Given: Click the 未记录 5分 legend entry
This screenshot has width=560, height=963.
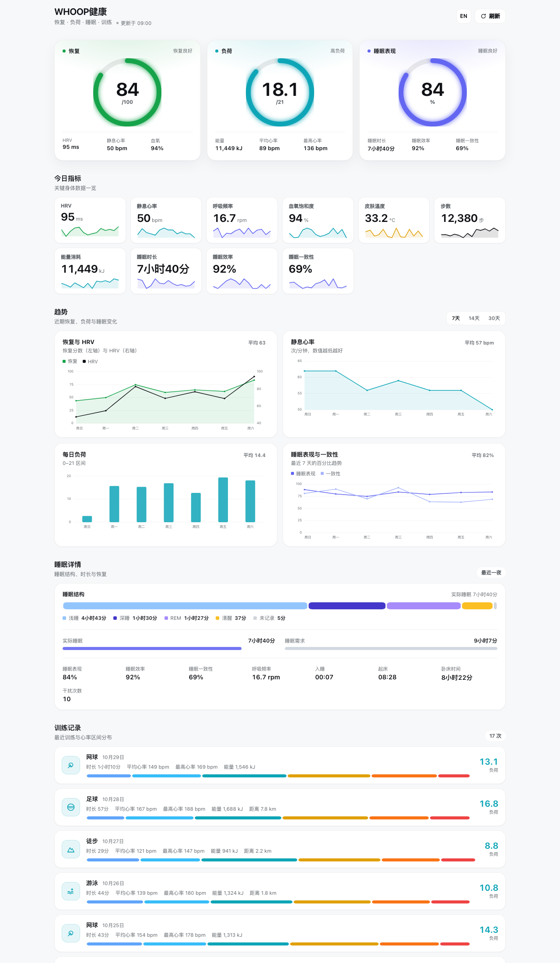Looking at the screenshot, I should point(269,618).
